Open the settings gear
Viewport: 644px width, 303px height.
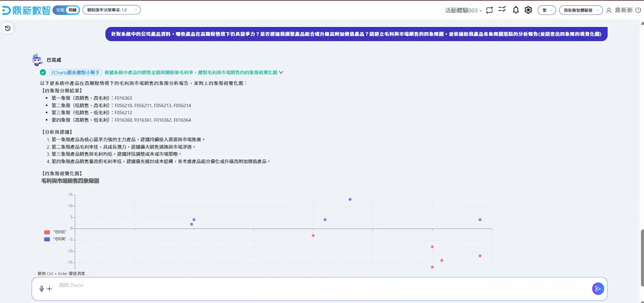click(528, 10)
